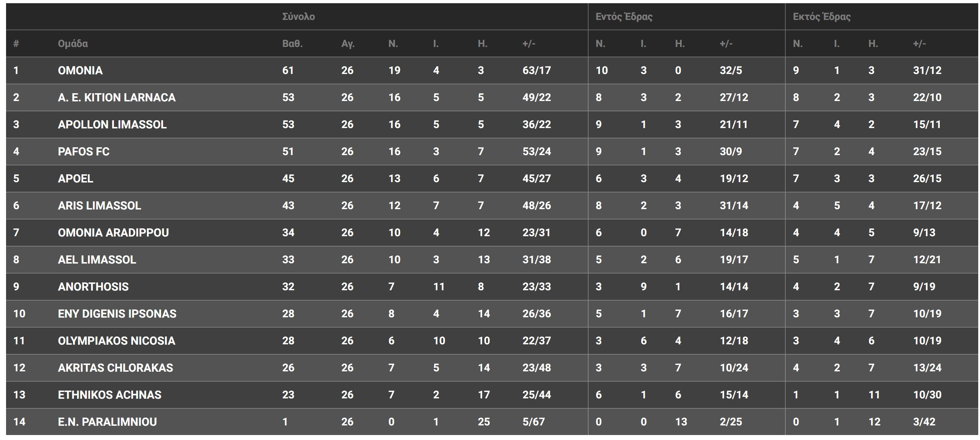Viewport: 980px width, 440px height.
Task: Click on APOEL team name
Action: (x=75, y=178)
